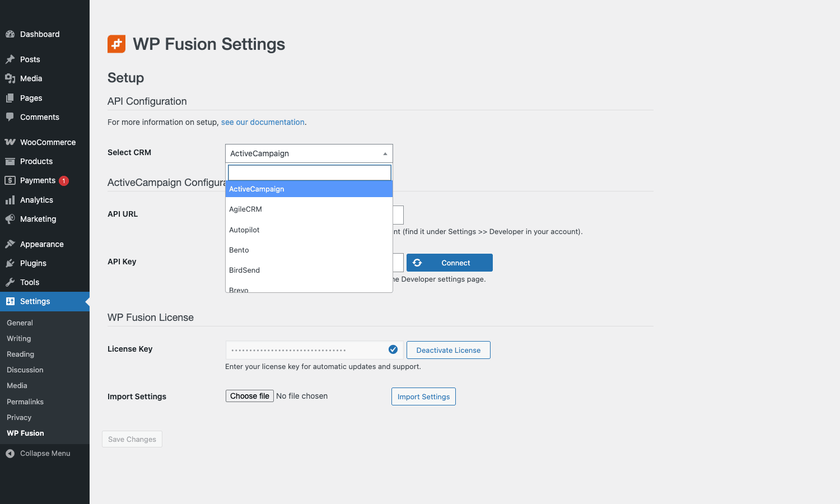Collapse the Select CRM dropdown arrow

(x=385, y=153)
